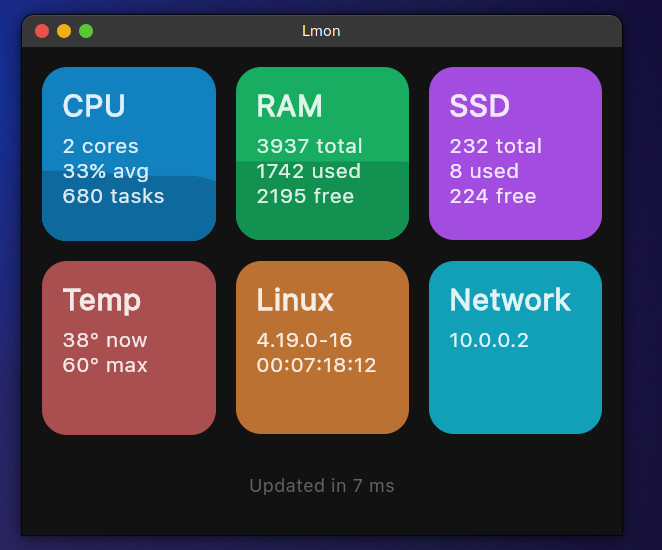Select the '1742 used' RAM value
The image size is (662, 550).
308,171
